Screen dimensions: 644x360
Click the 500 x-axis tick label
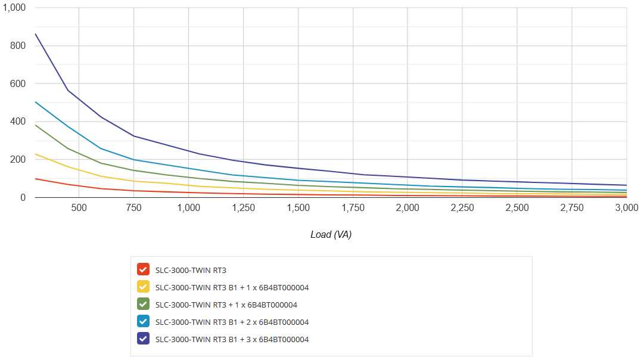tap(79, 208)
